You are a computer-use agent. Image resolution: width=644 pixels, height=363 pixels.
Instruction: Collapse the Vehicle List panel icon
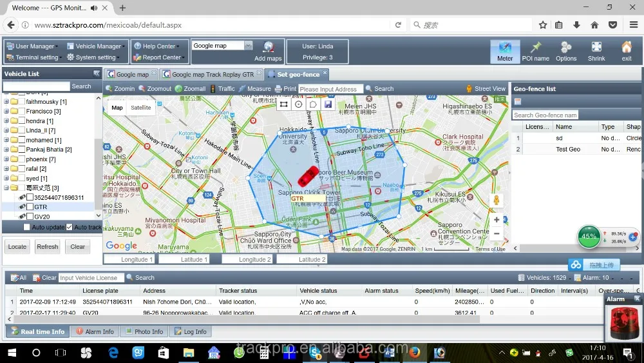[x=97, y=74]
